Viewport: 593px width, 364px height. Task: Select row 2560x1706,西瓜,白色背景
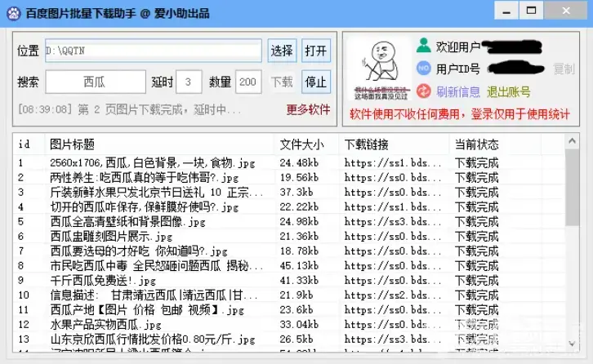289,163
